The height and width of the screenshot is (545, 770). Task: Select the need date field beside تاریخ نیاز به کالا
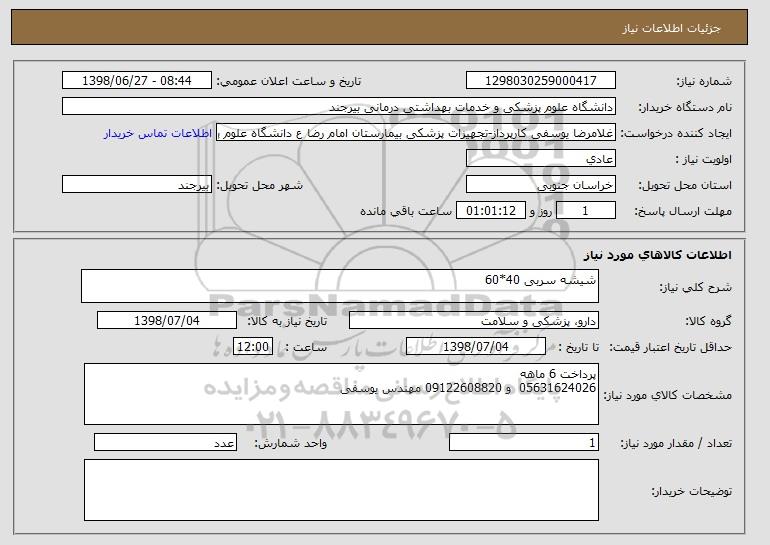(x=167, y=321)
